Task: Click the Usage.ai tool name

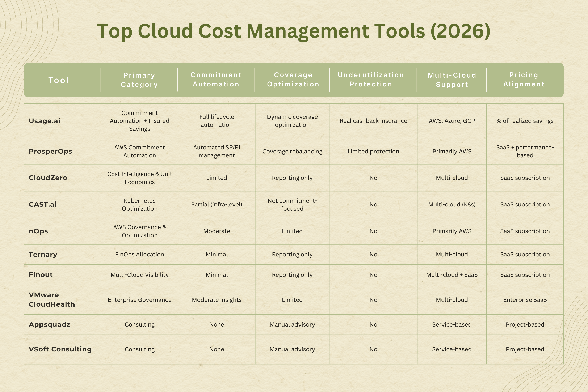Action: 45,121
